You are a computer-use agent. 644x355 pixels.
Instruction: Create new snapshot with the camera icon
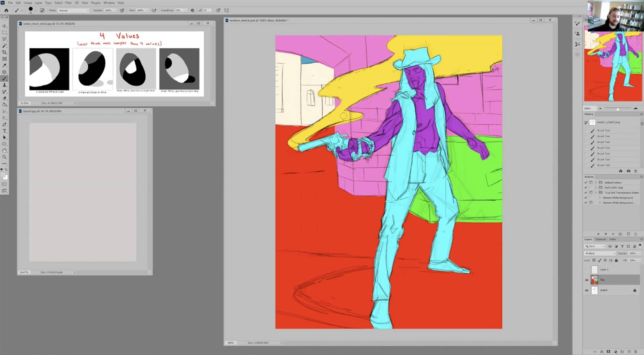point(628,171)
